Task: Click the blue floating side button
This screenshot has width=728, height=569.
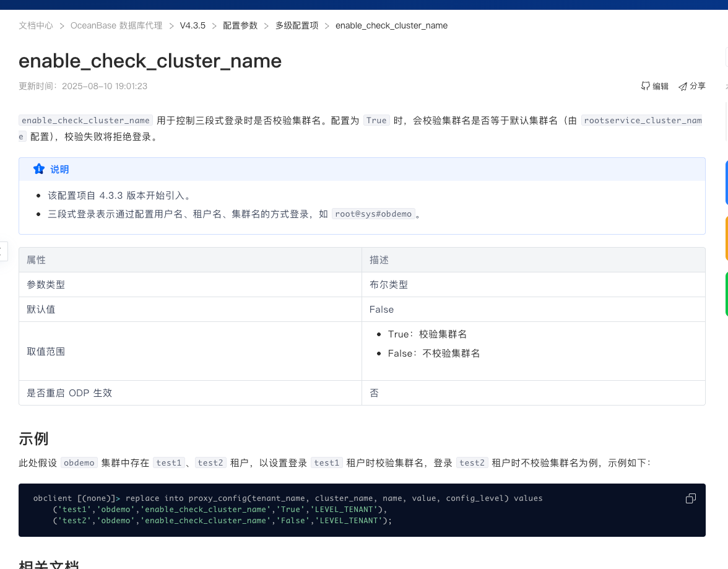Action: point(726,183)
